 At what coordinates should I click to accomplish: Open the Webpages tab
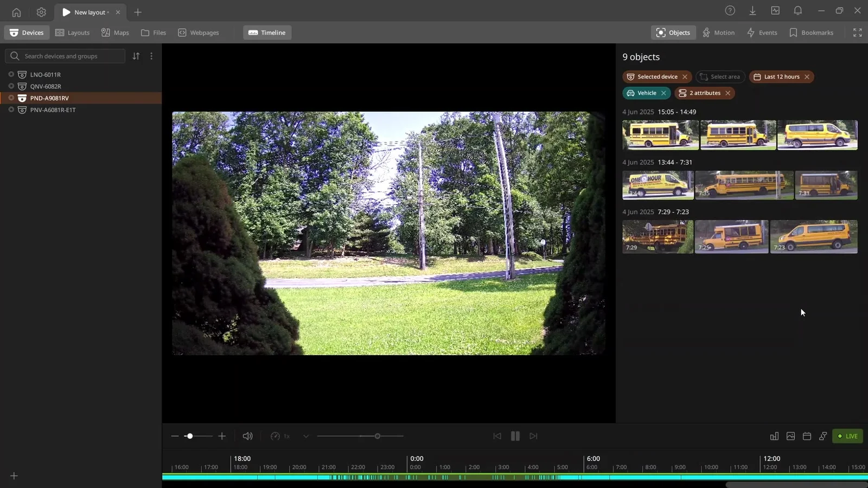(199, 33)
